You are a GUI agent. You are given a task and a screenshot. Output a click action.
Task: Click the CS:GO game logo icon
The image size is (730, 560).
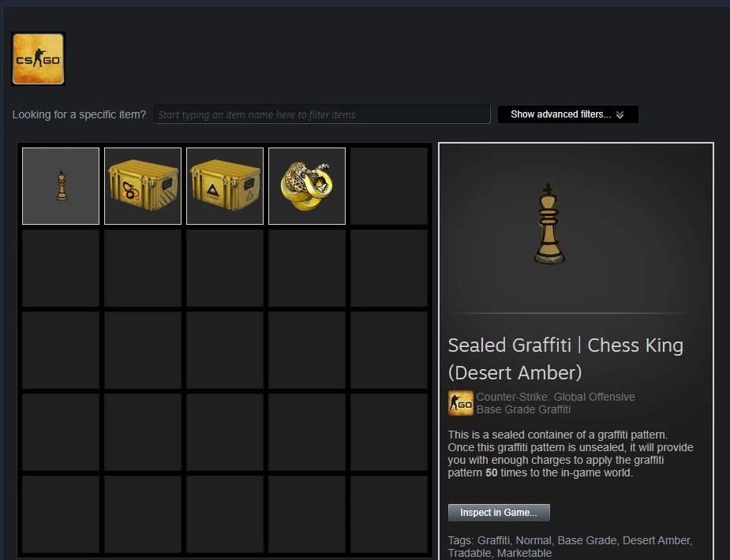tap(38, 58)
